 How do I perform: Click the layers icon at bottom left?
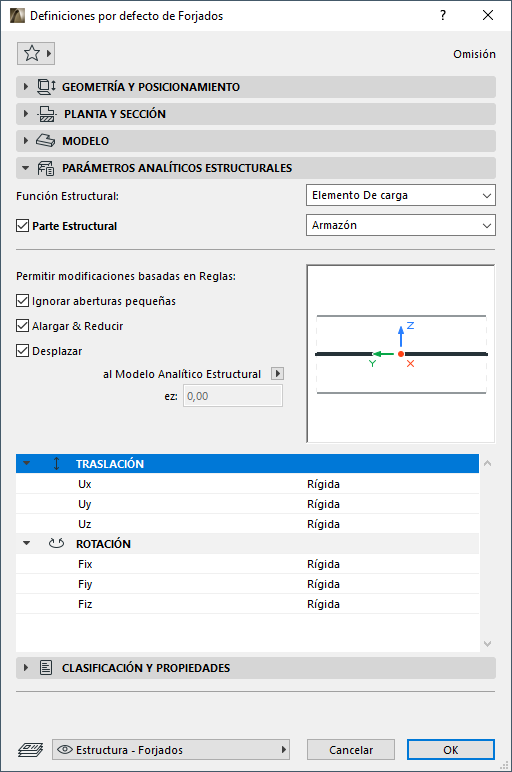[31, 750]
